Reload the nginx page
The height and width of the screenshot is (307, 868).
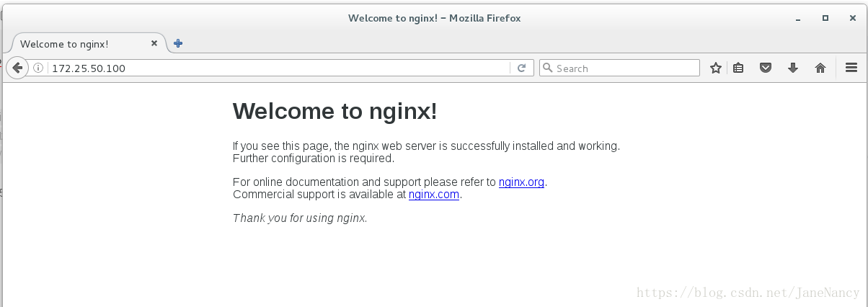tap(521, 68)
